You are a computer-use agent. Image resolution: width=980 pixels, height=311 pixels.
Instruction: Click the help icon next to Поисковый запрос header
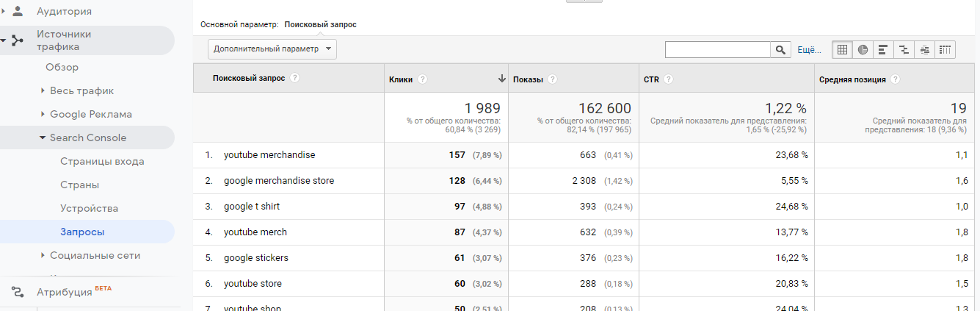[294, 78]
